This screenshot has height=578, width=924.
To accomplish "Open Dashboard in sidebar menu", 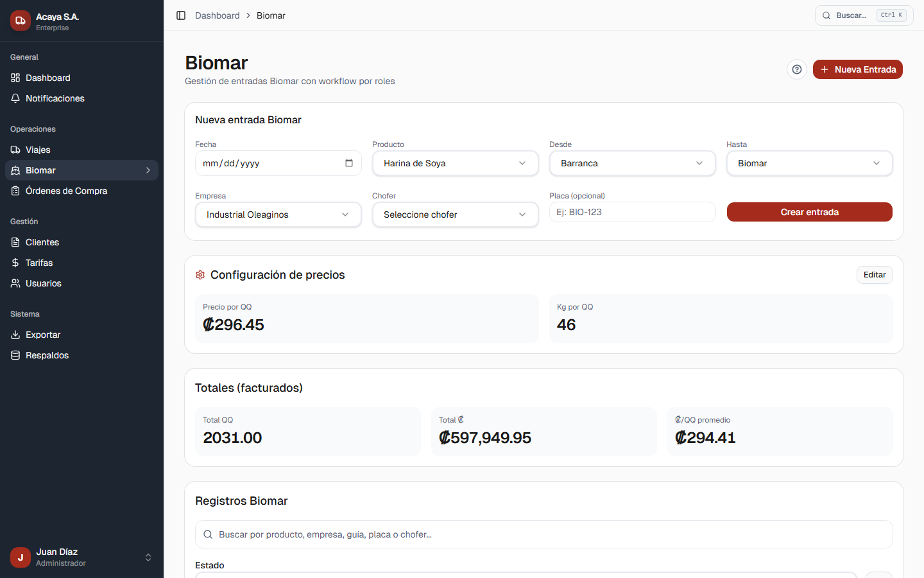I will point(81,78).
